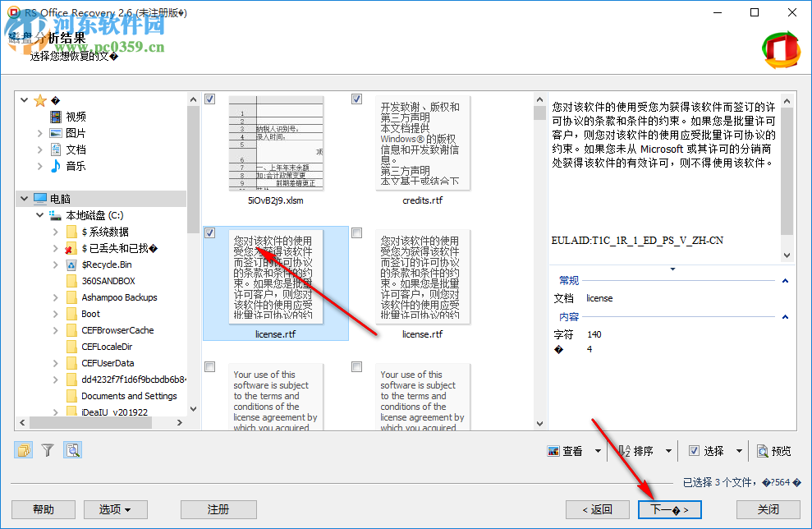Click the 下一步 Next button

click(x=669, y=509)
